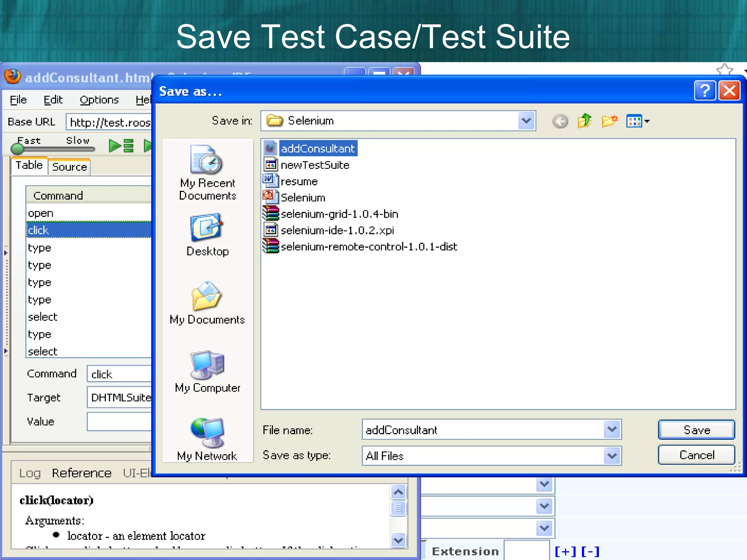The width and height of the screenshot is (747, 560).
Task: Click the bookmark star in browser
Action: 724,69
